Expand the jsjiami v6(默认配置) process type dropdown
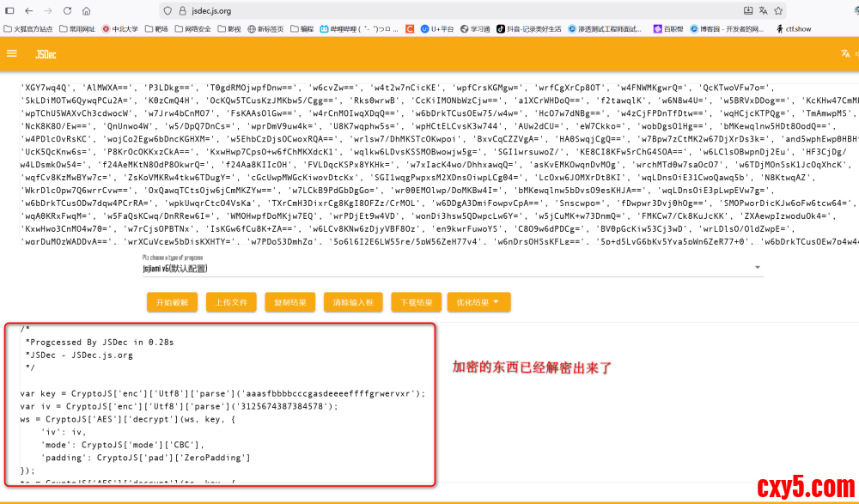Image resolution: width=859 pixels, height=504 pixels. pos(453,269)
